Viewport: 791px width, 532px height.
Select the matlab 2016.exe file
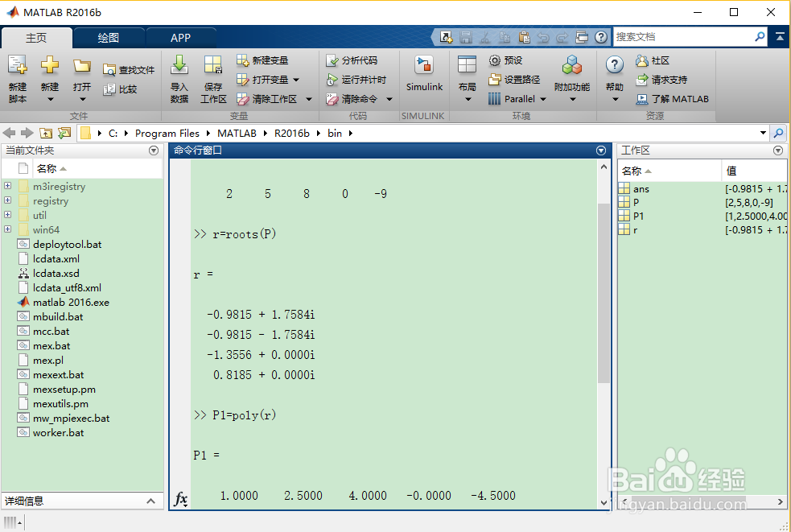71,303
